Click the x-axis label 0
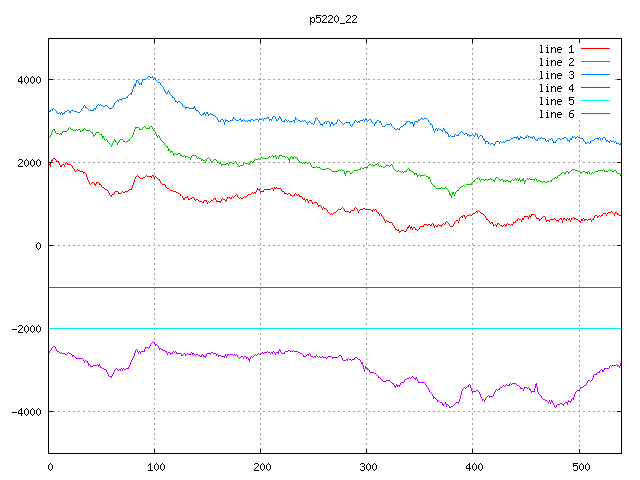Viewport: 640px width, 480px height. [50, 467]
